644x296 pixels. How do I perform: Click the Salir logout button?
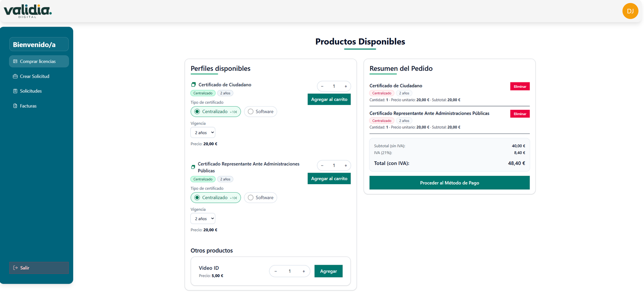39,268
